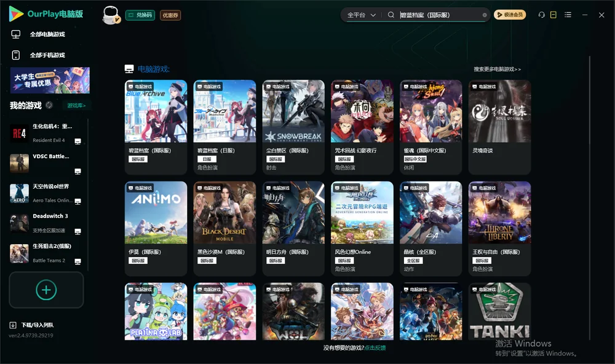The width and height of the screenshot is (615, 364).
Task: Expand the 全平台 platform dropdown
Action: point(361,15)
